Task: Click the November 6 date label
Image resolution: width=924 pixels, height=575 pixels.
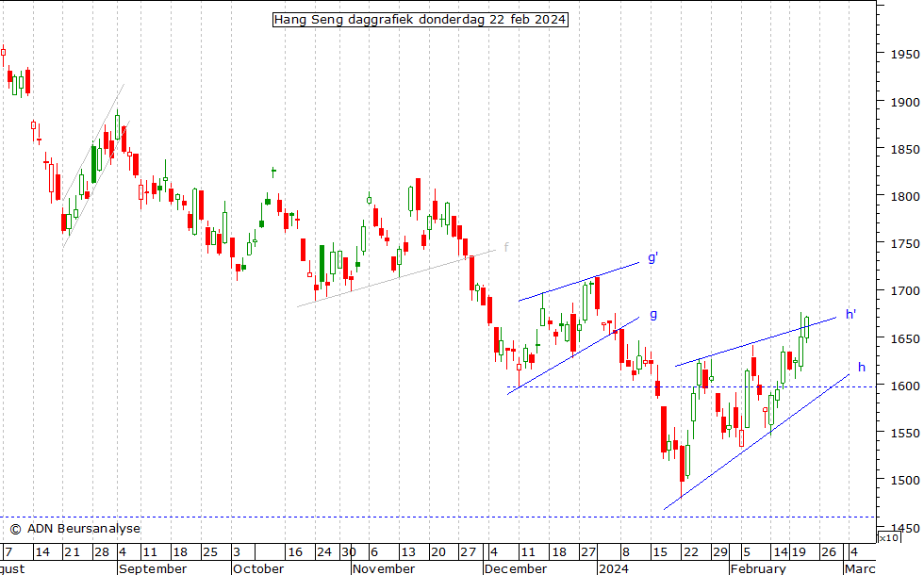Action: point(374,552)
